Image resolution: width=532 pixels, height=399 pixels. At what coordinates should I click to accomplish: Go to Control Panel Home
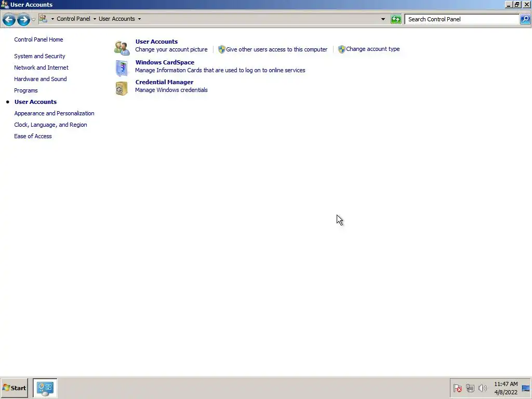pyautogui.click(x=38, y=39)
